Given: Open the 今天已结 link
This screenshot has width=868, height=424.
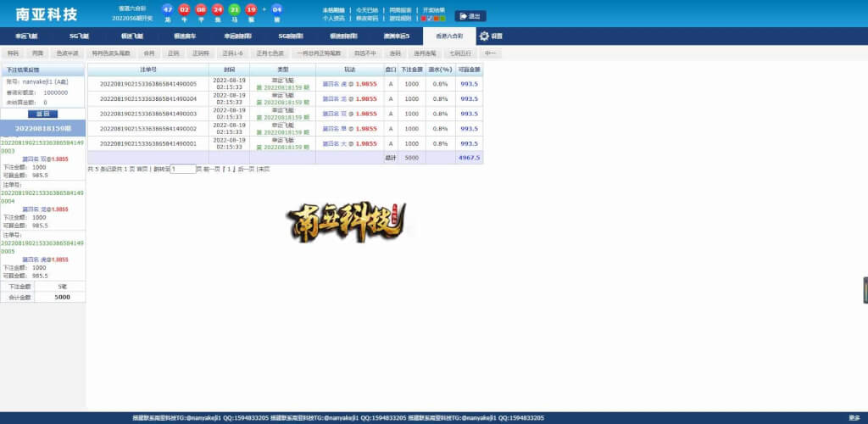Looking at the screenshot, I should 366,10.
